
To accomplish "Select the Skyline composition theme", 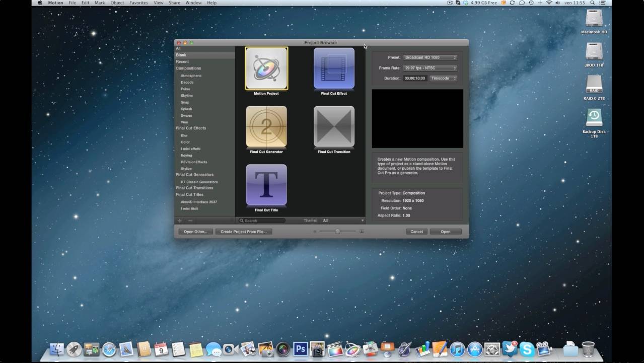I will 187,96.
